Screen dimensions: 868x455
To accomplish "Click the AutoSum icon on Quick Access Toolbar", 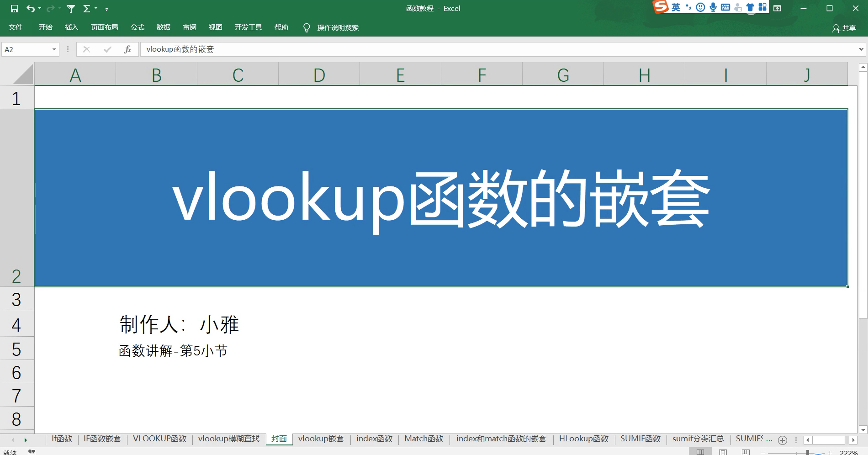I will click(86, 8).
